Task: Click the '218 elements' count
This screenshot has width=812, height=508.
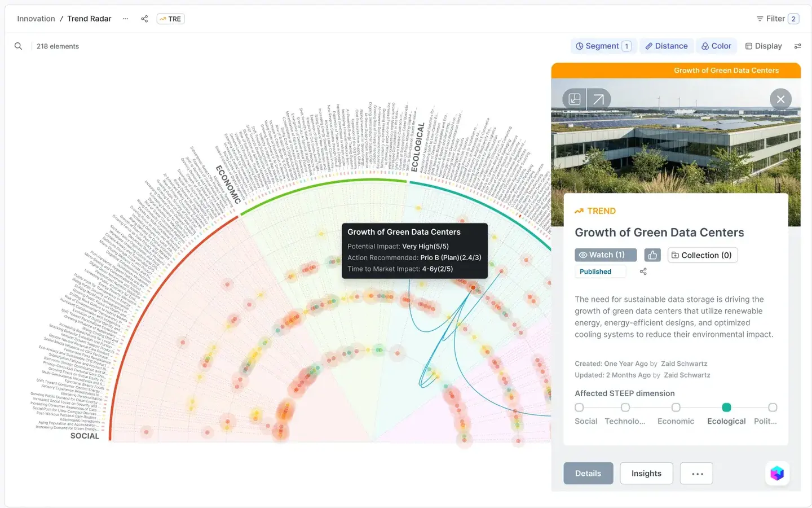Action: tap(58, 46)
